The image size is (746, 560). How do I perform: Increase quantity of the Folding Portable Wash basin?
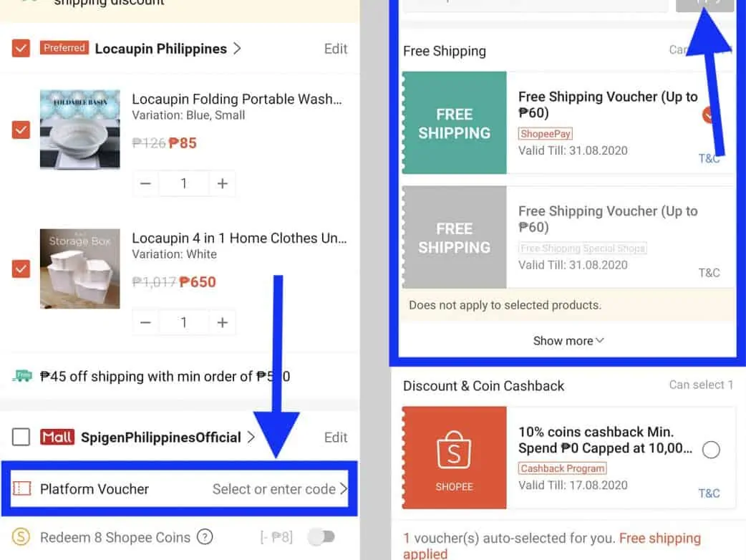(222, 183)
